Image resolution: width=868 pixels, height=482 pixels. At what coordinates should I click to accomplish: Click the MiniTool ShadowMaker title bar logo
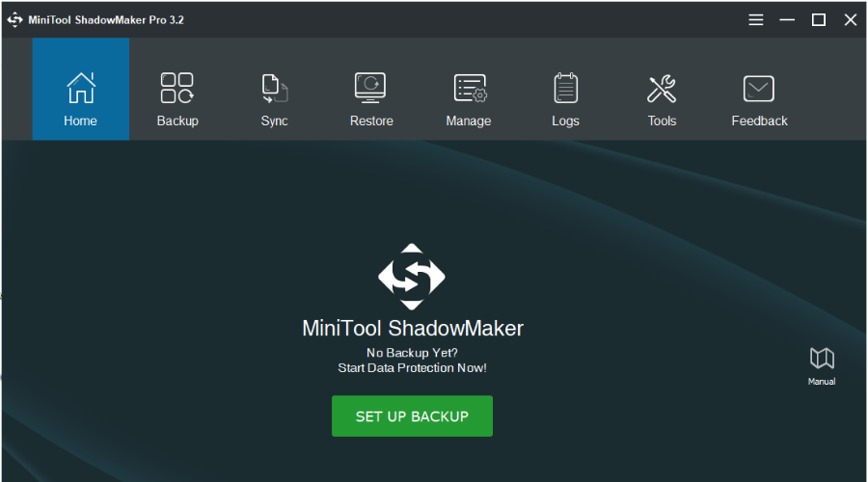point(14,20)
